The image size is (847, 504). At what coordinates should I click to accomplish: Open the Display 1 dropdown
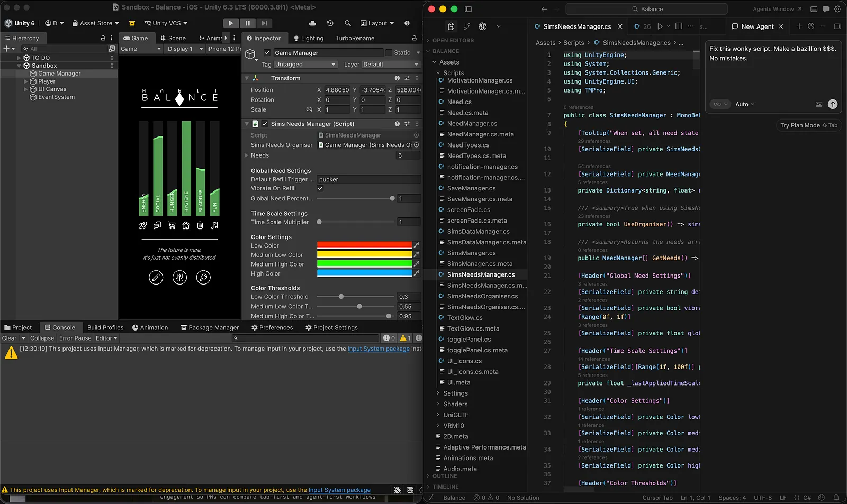pyautogui.click(x=185, y=49)
